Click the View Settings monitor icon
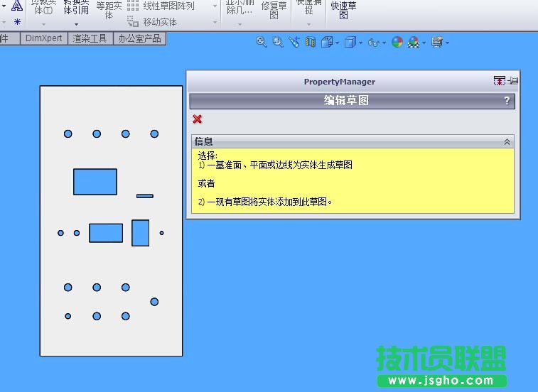 437,42
